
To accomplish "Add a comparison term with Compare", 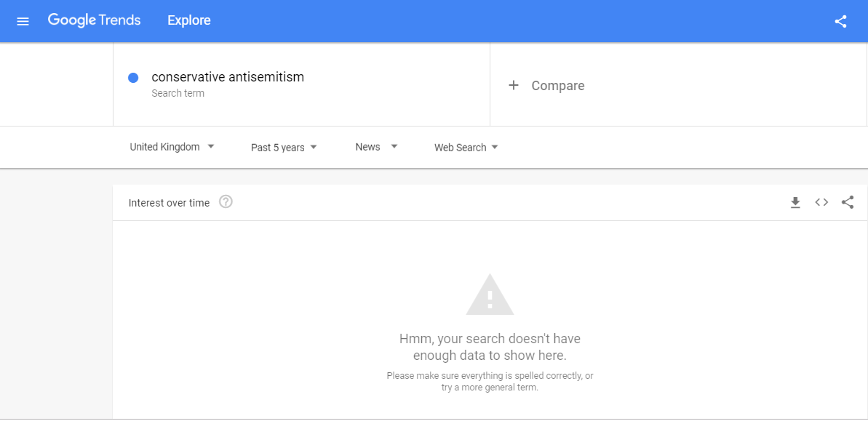I will tap(557, 85).
